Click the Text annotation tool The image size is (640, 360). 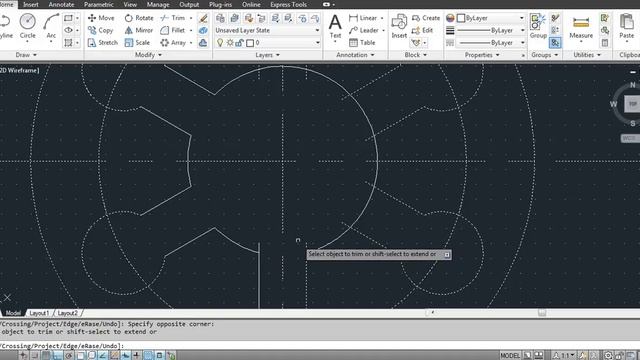[335, 27]
